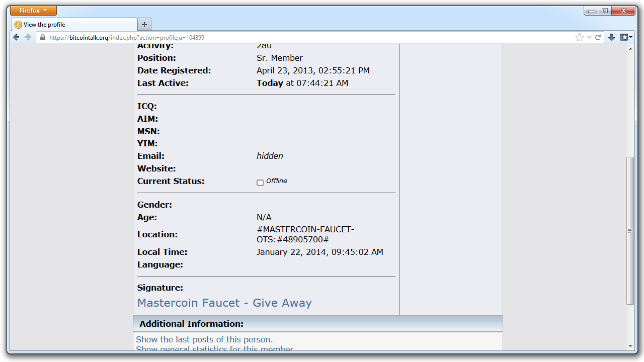The image size is (644, 362).
Task: Click the "hidden" email value
Action: coord(270,156)
